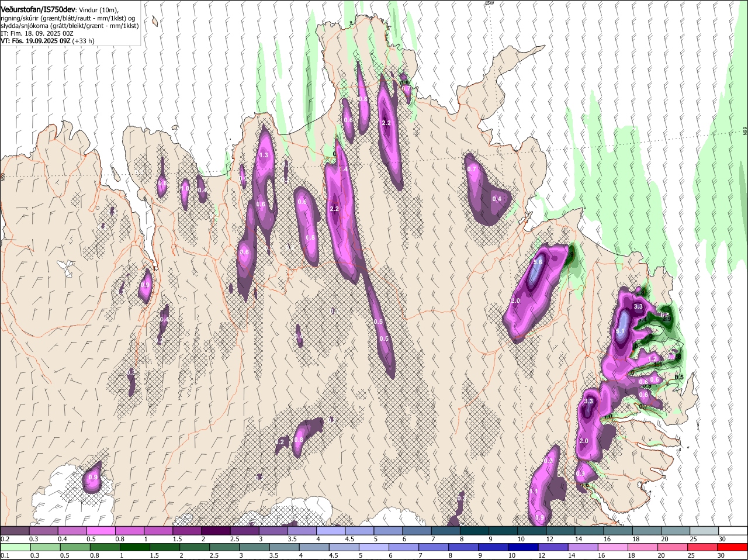Click the header line starting 'slydda/snjókoma'
This screenshot has width=748, height=560.
[70, 26]
